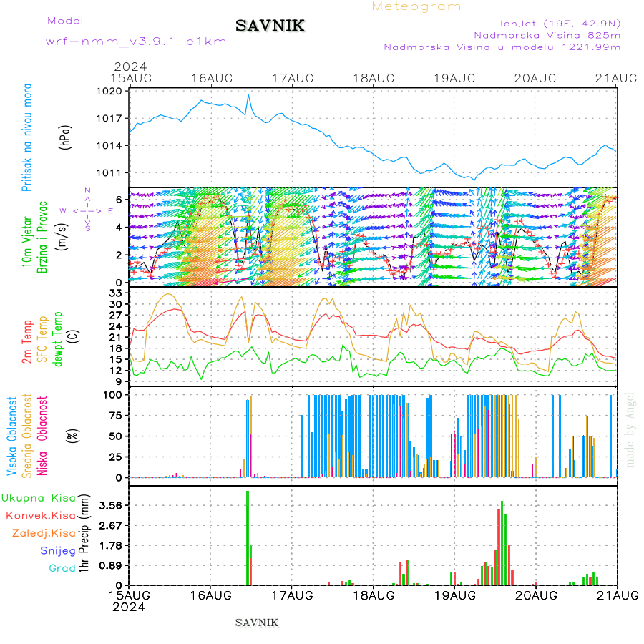Click the 'Pritisak na nivou mora' axis label
The height and width of the screenshot is (644, 644).
[26, 137]
